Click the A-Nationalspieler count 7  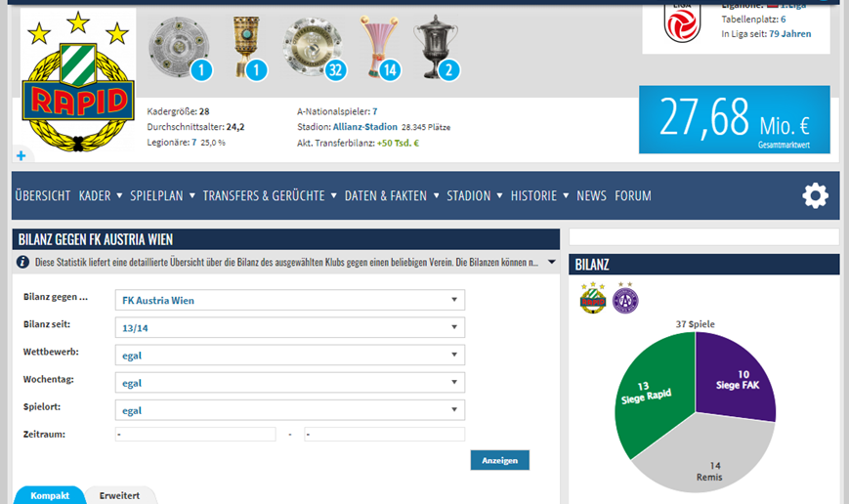pos(375,111)
